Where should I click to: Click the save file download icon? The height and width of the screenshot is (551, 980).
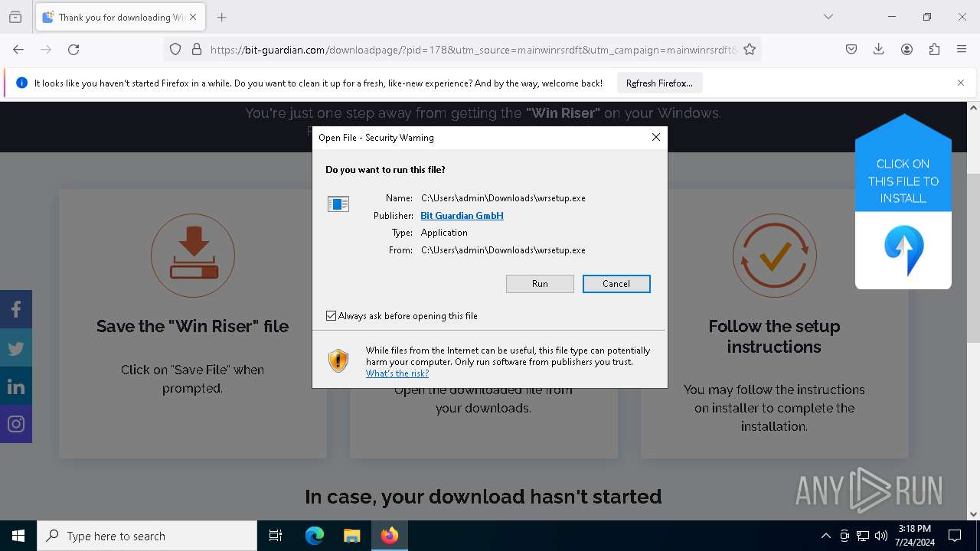pos(193,255)
